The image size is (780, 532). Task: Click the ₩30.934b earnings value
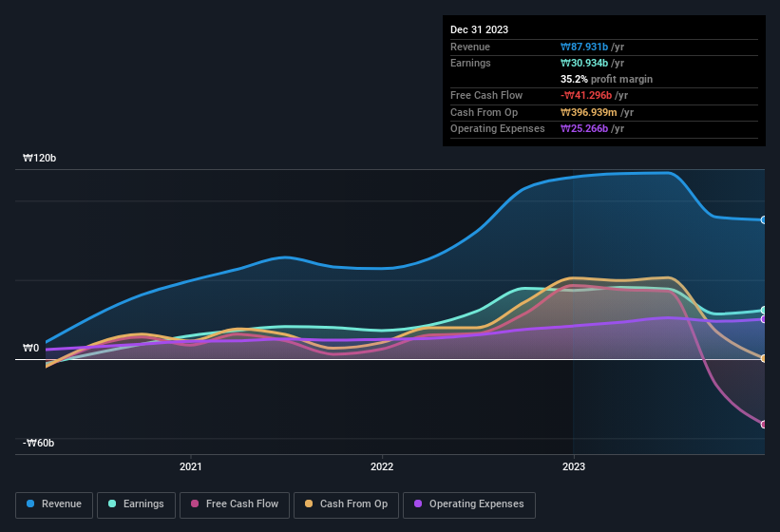click(584, 63)
